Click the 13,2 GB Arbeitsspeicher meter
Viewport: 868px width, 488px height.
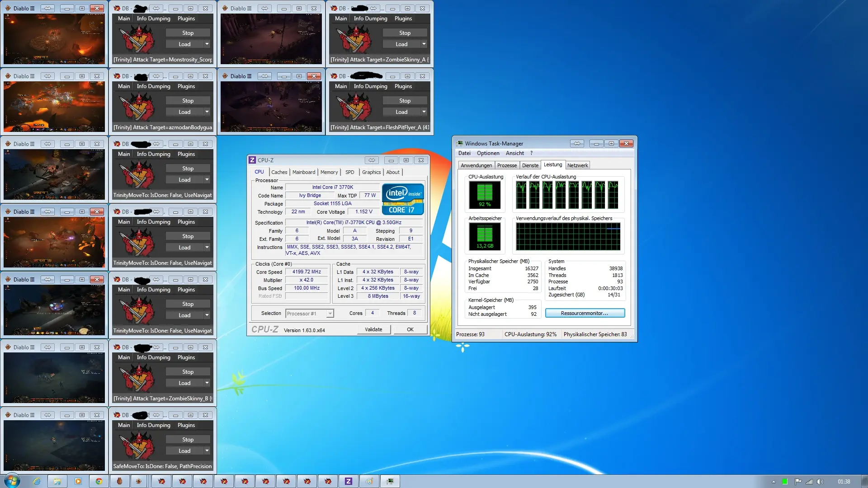485,236
